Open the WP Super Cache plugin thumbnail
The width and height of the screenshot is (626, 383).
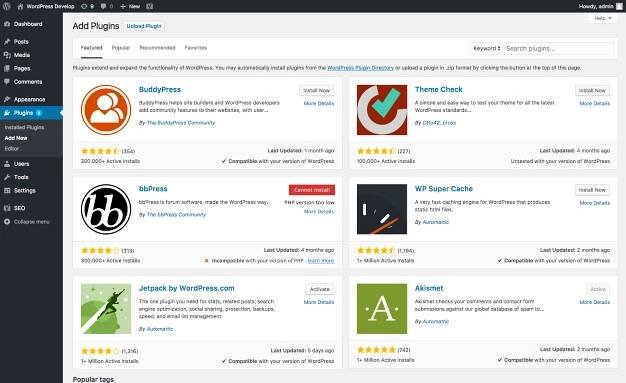382,209
